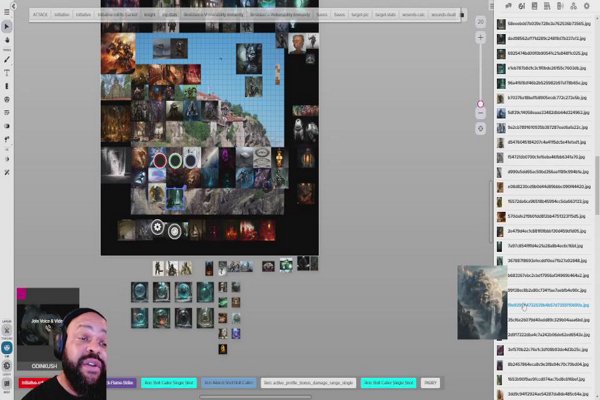Open the My Settings gear tab
This screenshot has height=400, width=600.
click(x=586, y=6)
